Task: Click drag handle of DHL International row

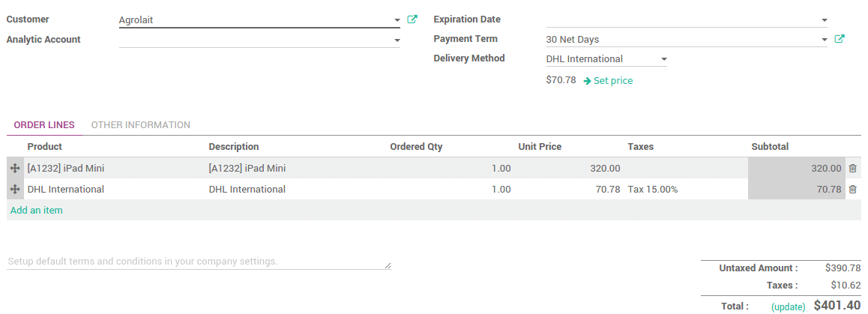Action: click(15, 190)
